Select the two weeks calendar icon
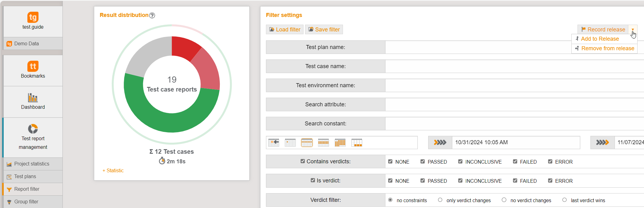This screenshot has width=644, height=208. tap(324, 143)
